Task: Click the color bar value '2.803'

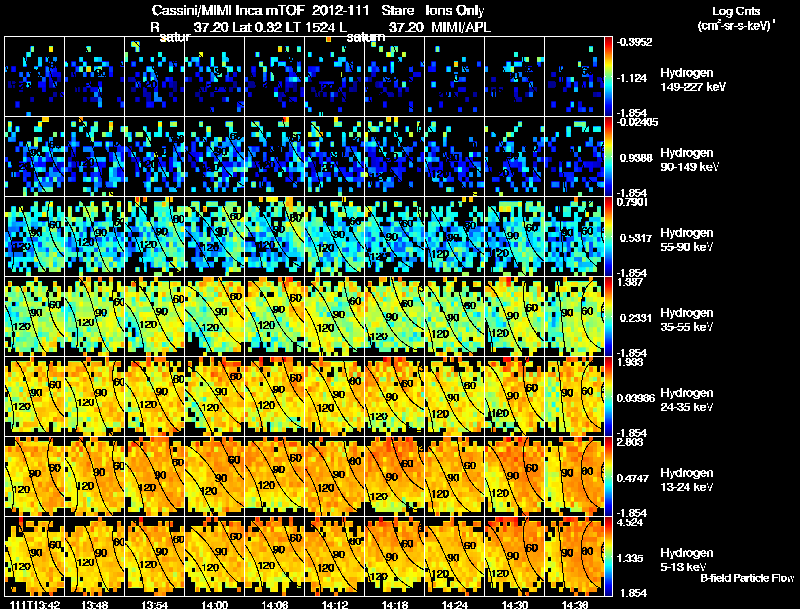Action: [x=630, y=442]
